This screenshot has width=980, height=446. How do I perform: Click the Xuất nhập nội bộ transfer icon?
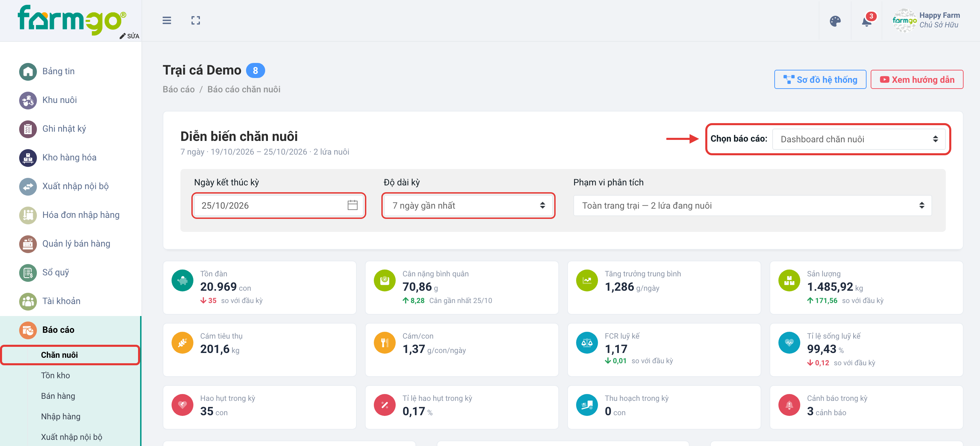28,186
